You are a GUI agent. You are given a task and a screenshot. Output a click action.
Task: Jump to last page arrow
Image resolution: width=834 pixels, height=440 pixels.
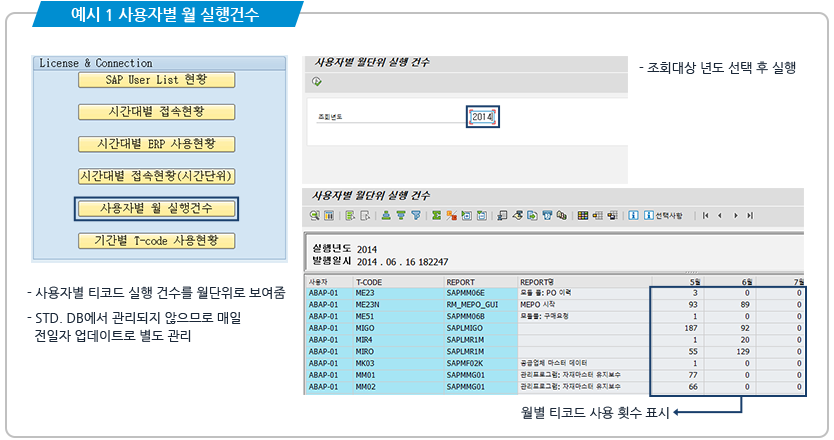pos(749,215)
